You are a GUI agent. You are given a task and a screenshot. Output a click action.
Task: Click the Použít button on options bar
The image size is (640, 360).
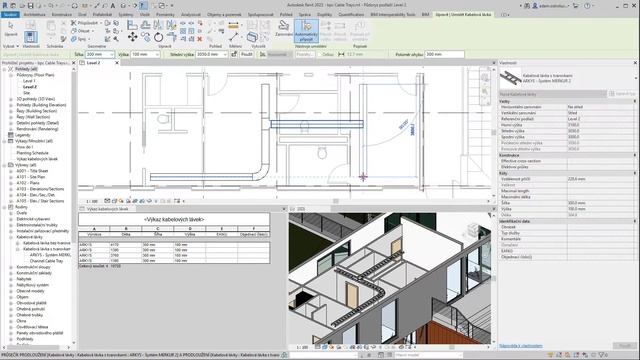(x=246, y=54)
